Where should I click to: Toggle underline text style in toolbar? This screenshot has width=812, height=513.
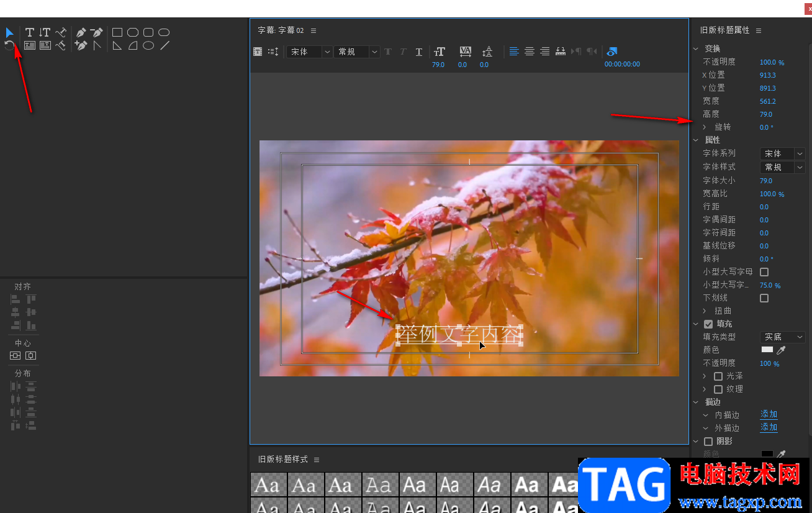coord(419,52)
